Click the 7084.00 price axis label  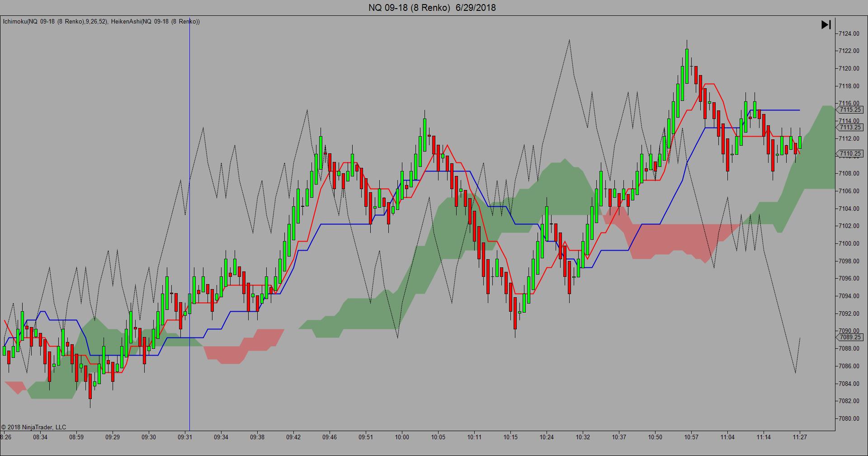point(849,384)
